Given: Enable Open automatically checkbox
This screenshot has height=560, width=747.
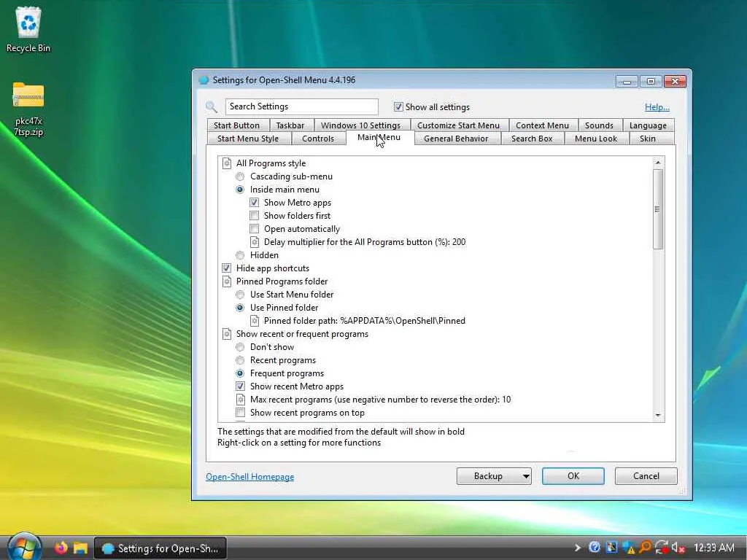Looking at the screenshot, I should [x=255, y=229].
